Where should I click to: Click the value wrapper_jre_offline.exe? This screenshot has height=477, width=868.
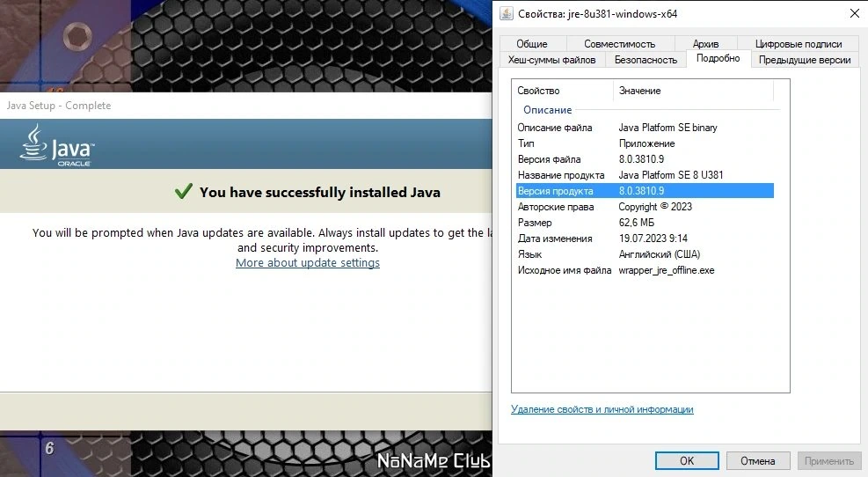pos(667,270)
